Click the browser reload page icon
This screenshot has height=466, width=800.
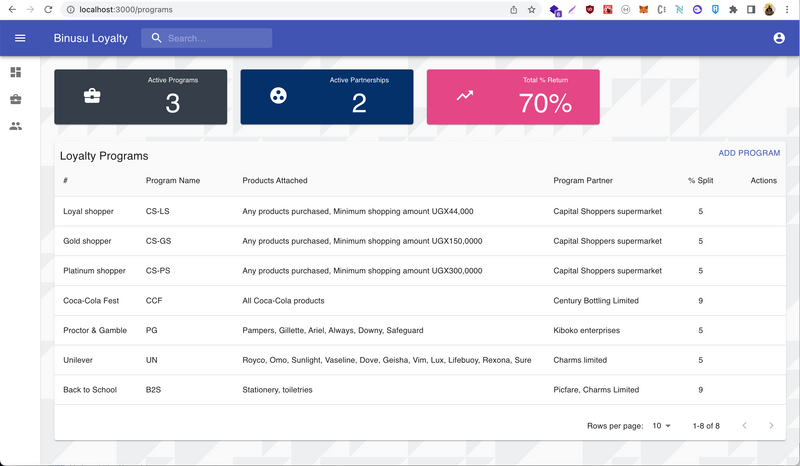[47, 9]
